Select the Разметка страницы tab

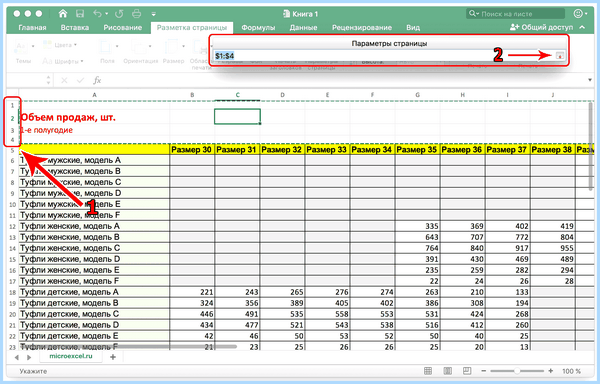[x=192, y=28]
